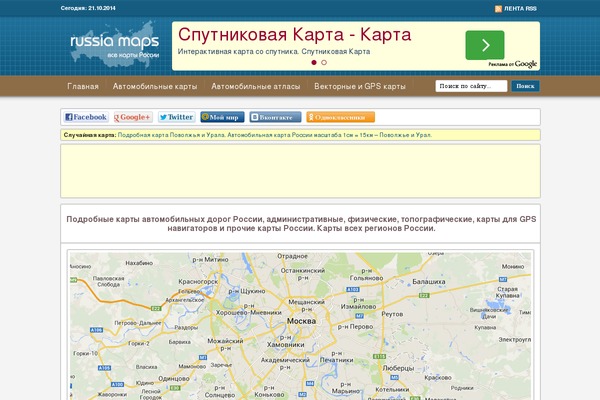
Task: Open Автомобильные карты menu
Action: 155,87
